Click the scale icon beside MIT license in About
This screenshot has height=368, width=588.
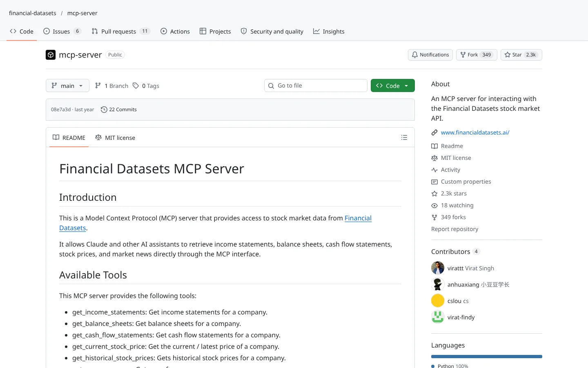click(434, 158)
